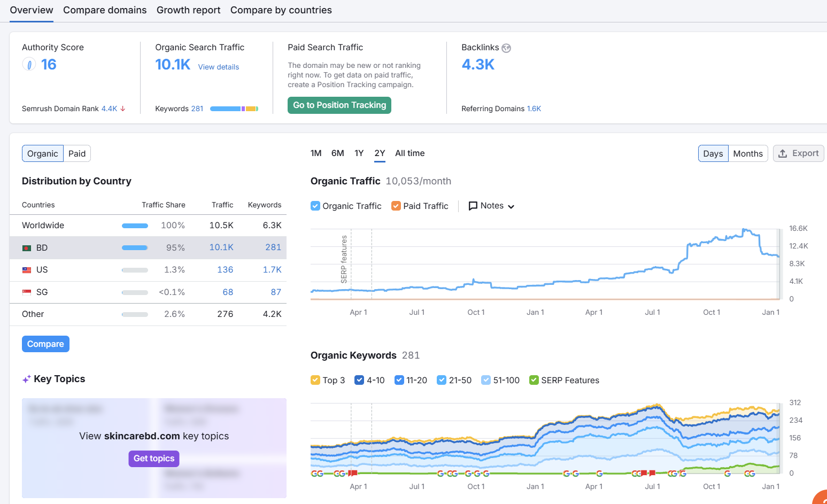Click the Key Topics sparkle icon
827x504 pixels.
click(x=26, y=379)
